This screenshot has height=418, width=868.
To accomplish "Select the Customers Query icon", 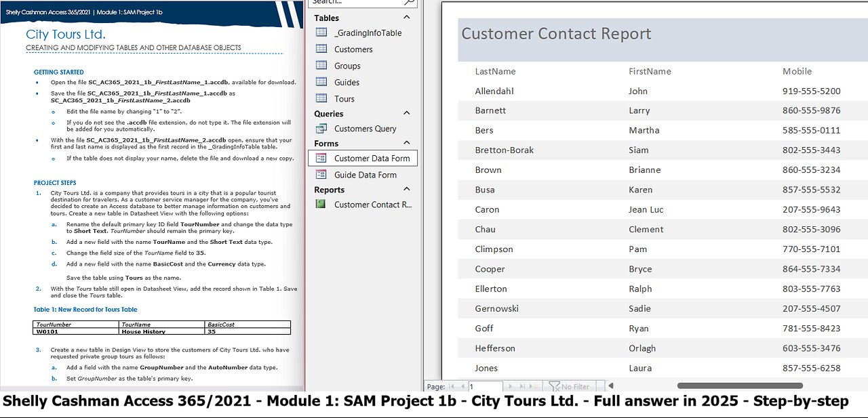I will click(321, 128).
